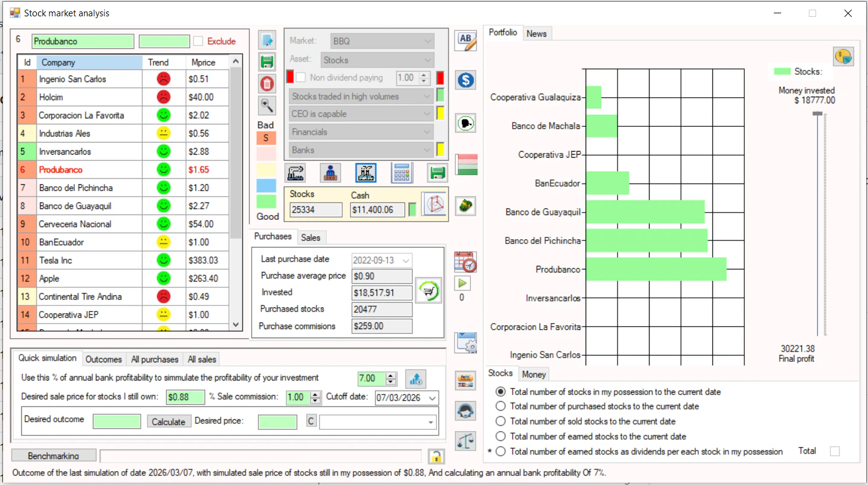Image resolution: width=868 pixels, height=485 pixels.
Task: Open the calculator icon
Action: coord(402,173)
